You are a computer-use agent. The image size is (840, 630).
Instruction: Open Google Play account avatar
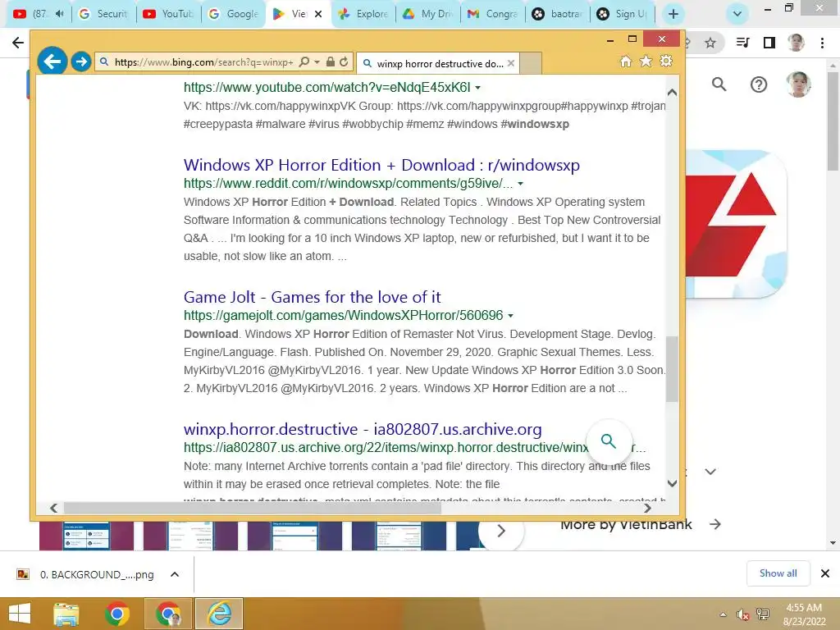click(x=798, y=84)
